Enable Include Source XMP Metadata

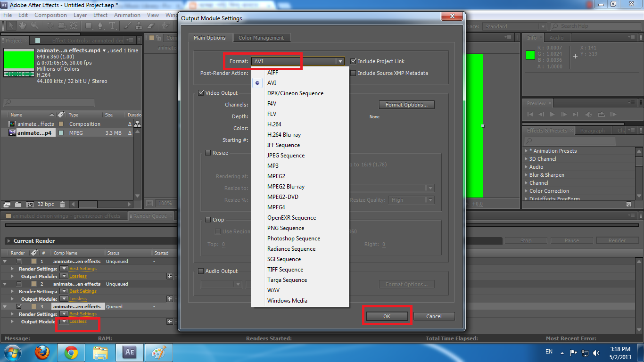tap(354, 73)
